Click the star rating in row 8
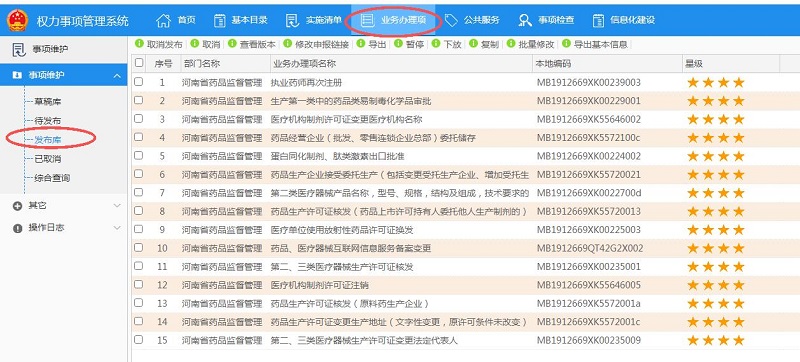This screenshot has width=800, height=362. pos(716,211)
